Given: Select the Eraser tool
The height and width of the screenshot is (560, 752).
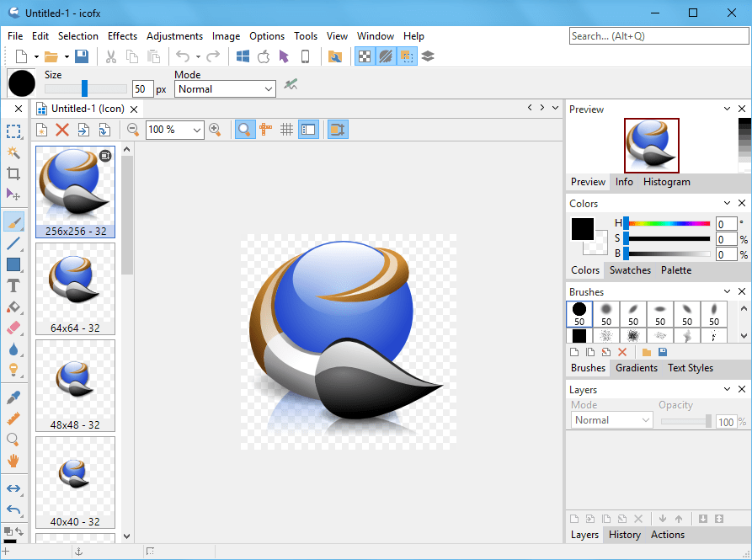Looking at the screenshot, I should [13, 328].
